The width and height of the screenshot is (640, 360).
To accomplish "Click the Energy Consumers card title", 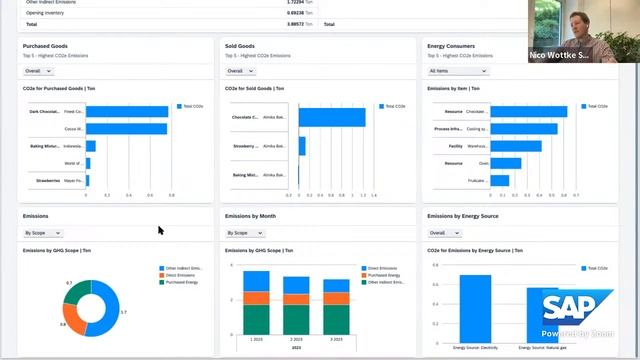I will tap(451, 46).
